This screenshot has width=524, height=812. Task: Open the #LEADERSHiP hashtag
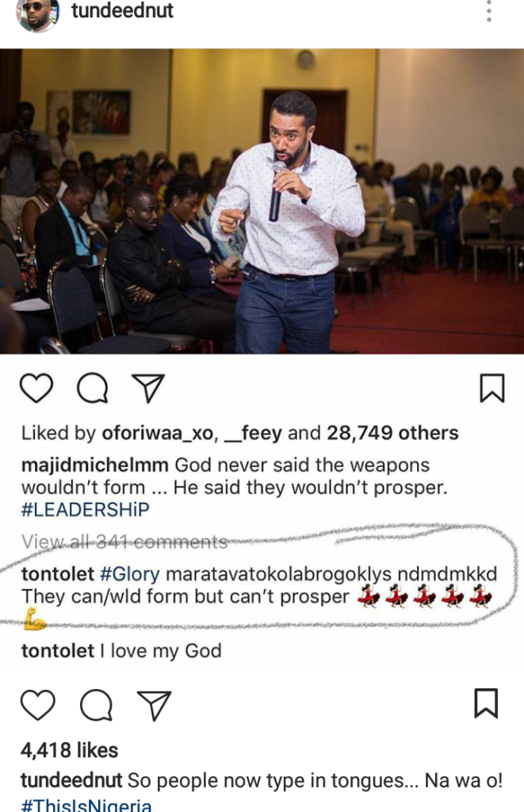point(86,510)
